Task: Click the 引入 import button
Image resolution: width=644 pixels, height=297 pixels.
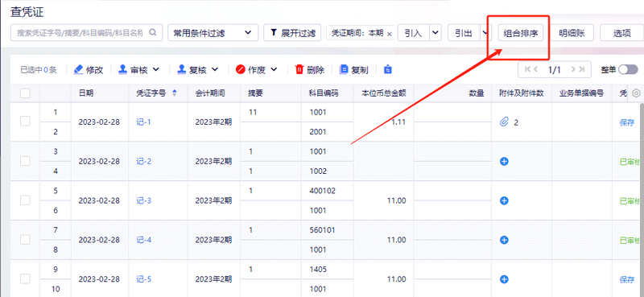Action: click(x=414, y=33)
